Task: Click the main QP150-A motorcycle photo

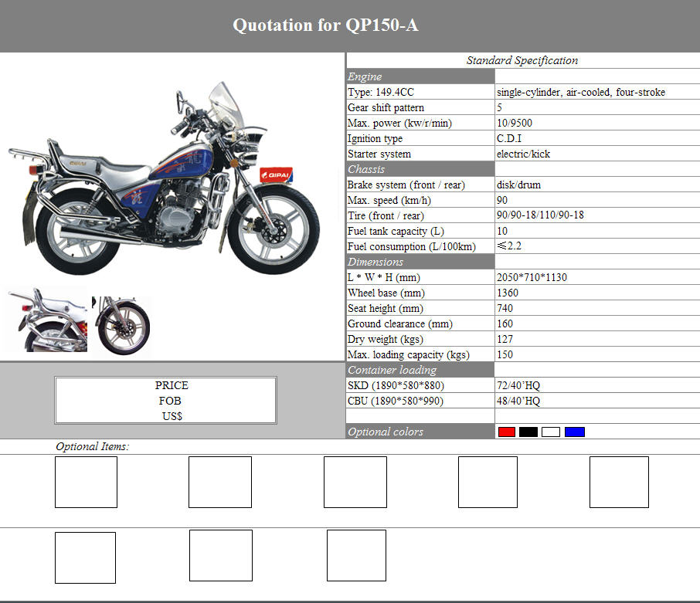Action: click(164, 178)
